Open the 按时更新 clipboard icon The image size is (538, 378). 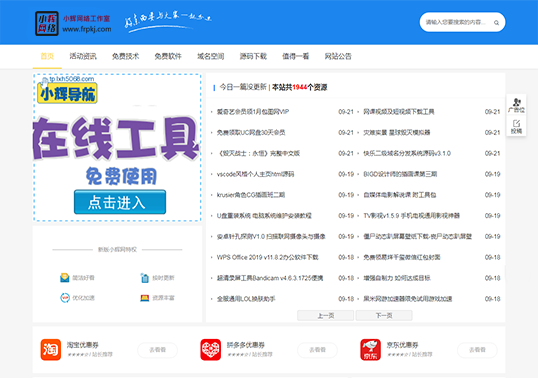(145, 277)
